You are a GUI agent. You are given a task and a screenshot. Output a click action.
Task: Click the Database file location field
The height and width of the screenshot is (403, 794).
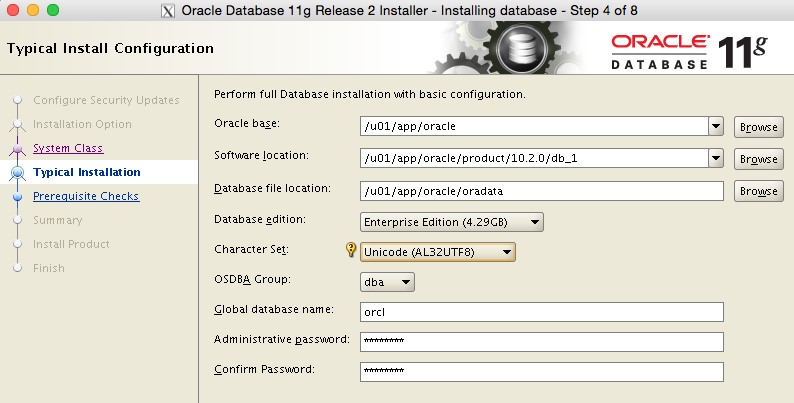[x=542, y=191]
